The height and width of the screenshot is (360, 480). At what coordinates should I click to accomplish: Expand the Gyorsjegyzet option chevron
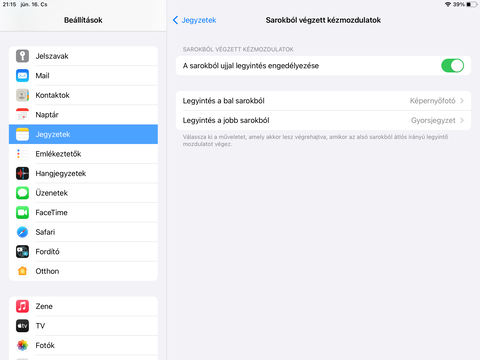(462, 120)
